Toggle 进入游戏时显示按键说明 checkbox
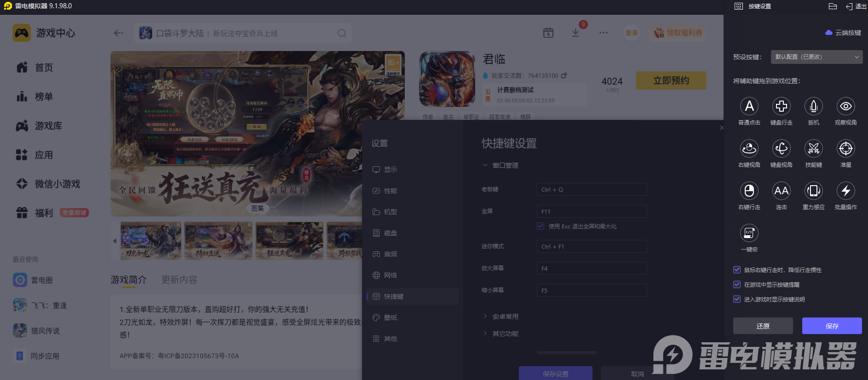868x380 pixels. [x=737, y=299]
